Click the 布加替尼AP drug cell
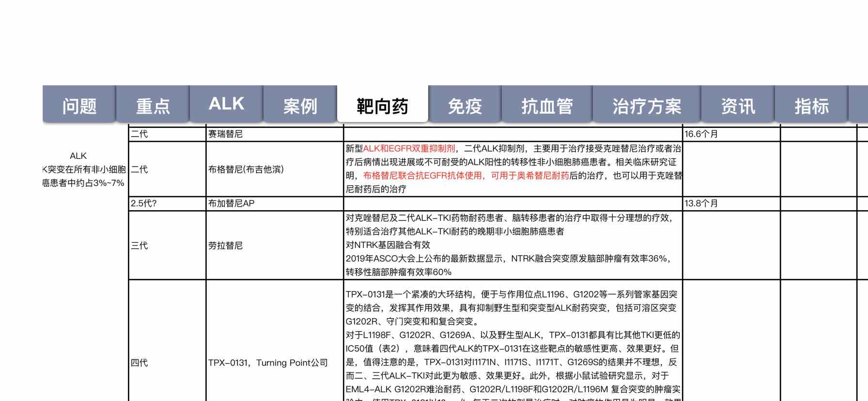The height and width of the screenshot is (401, 868). (274, 203)
